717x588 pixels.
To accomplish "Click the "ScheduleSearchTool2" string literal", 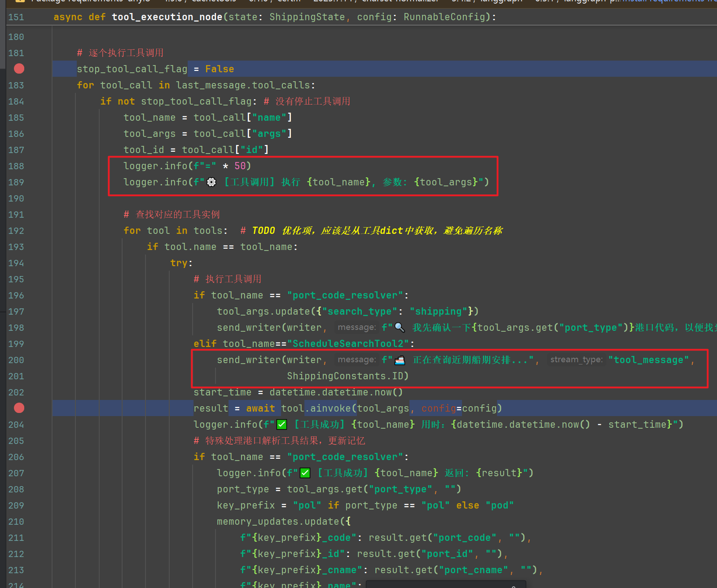I will click(348, 344).
